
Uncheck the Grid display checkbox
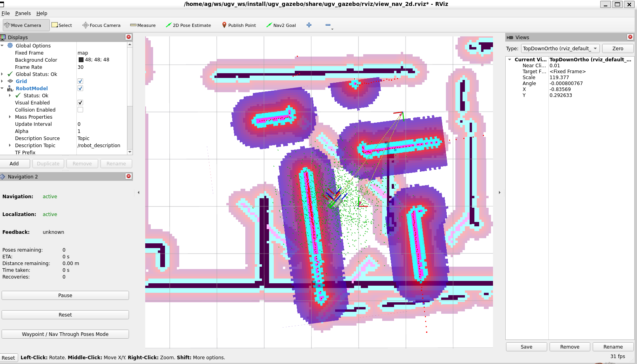coord(80,81)
